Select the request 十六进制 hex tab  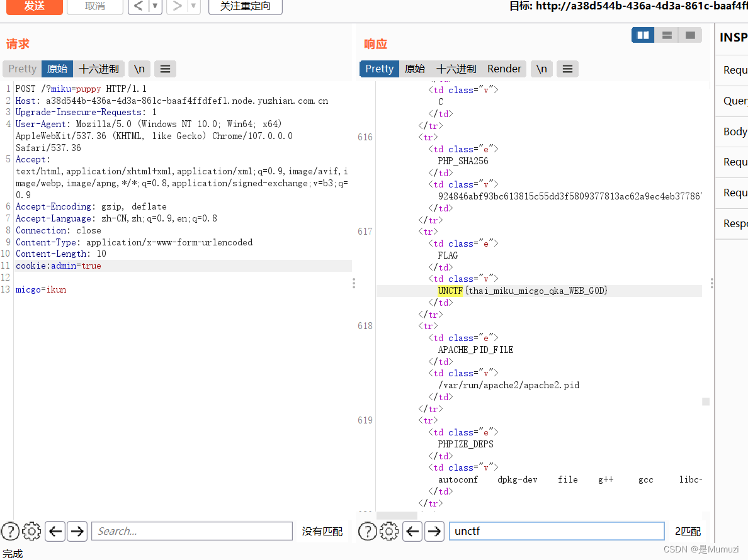(99, 69)
